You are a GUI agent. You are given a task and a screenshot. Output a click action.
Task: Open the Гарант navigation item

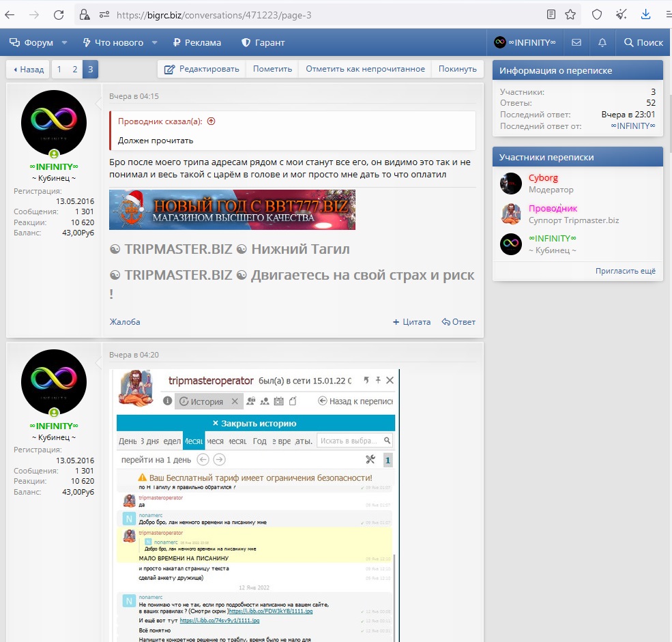pyautogui.click(x=263, y=42)
